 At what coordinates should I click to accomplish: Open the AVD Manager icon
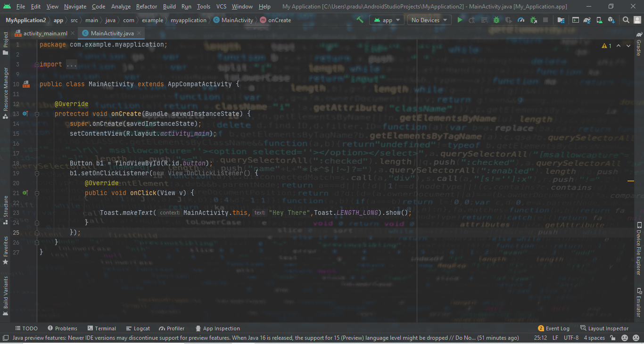[x=600, y=20]
